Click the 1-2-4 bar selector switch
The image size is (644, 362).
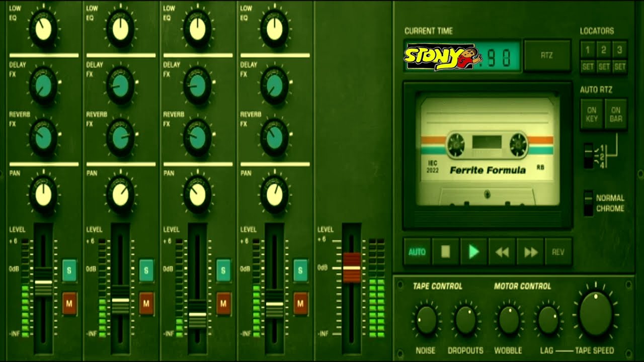coord(588,155)
